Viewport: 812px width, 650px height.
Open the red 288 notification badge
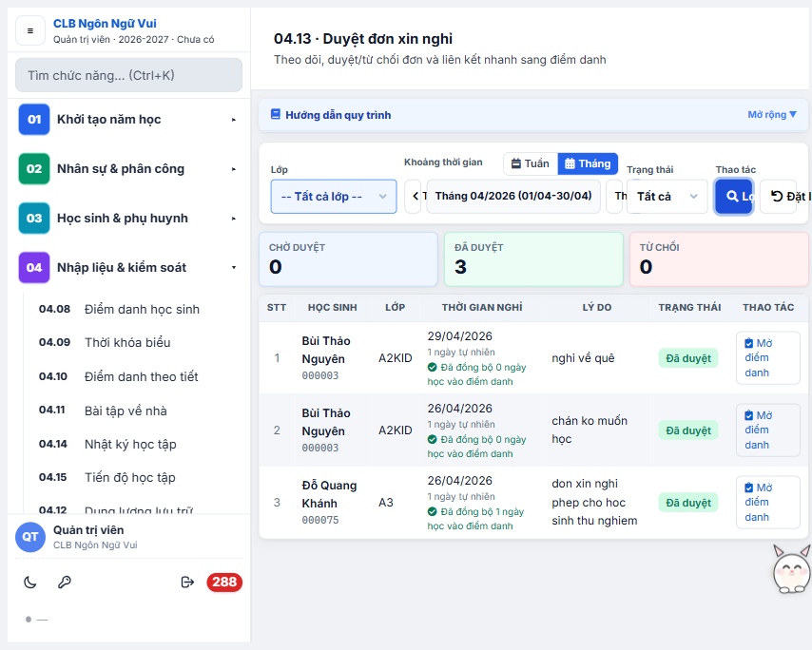[x=224, y=583]
